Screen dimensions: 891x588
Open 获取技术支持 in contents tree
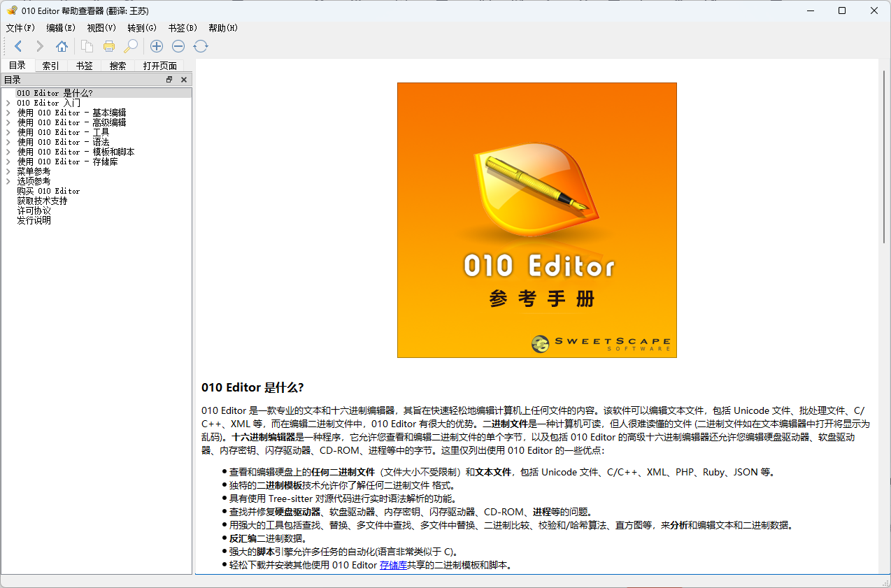(42, 201)
